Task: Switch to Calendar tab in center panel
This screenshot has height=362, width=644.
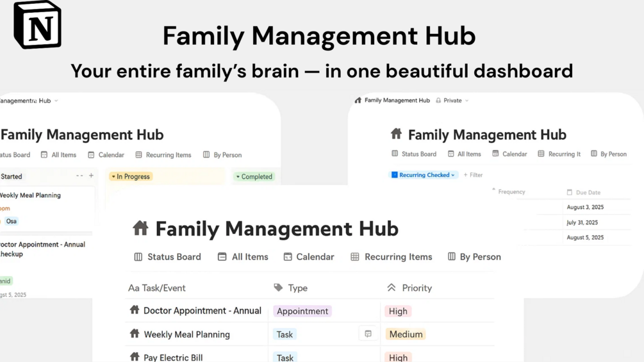Action: (x=309, y=256)
